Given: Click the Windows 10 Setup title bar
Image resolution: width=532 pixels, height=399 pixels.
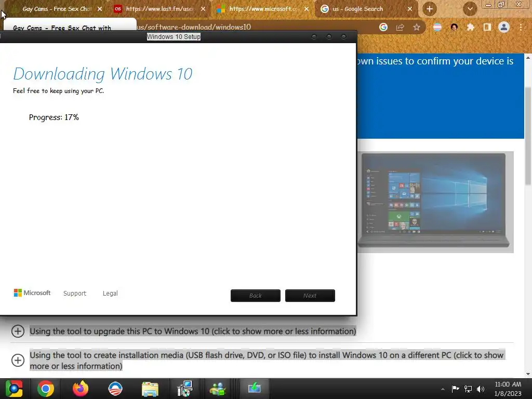Looking at the screenshot, I should (x=174, y=37).
